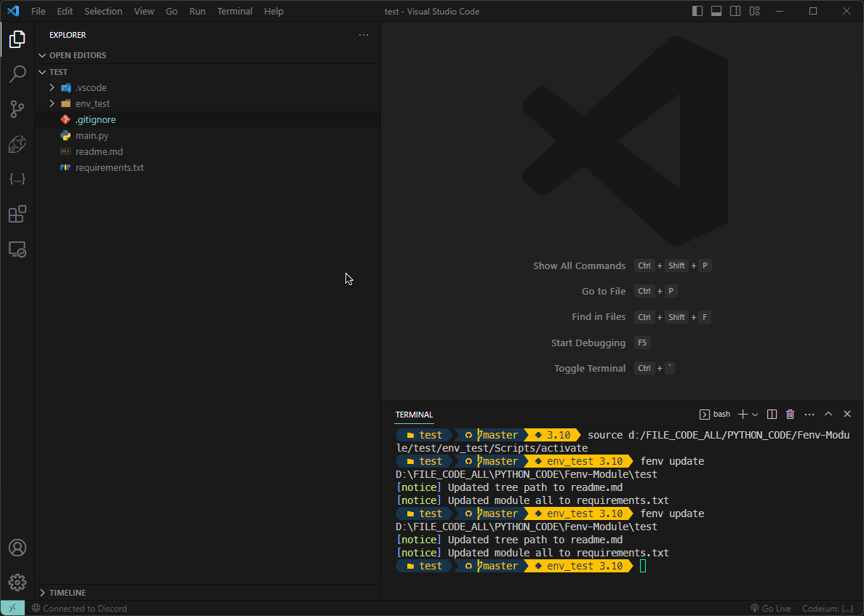Open the Edit menu
Viewport: 864px width, 616px height.
point(65,11)
